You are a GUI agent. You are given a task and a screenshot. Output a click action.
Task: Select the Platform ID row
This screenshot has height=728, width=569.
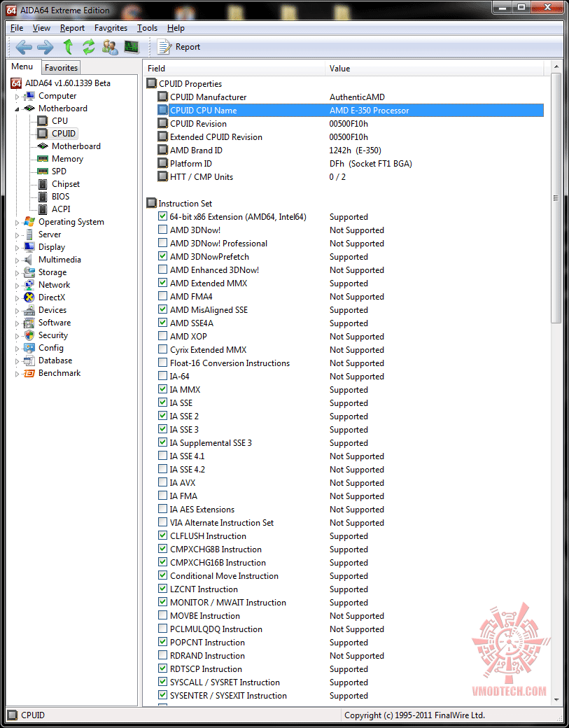point(351,163)
